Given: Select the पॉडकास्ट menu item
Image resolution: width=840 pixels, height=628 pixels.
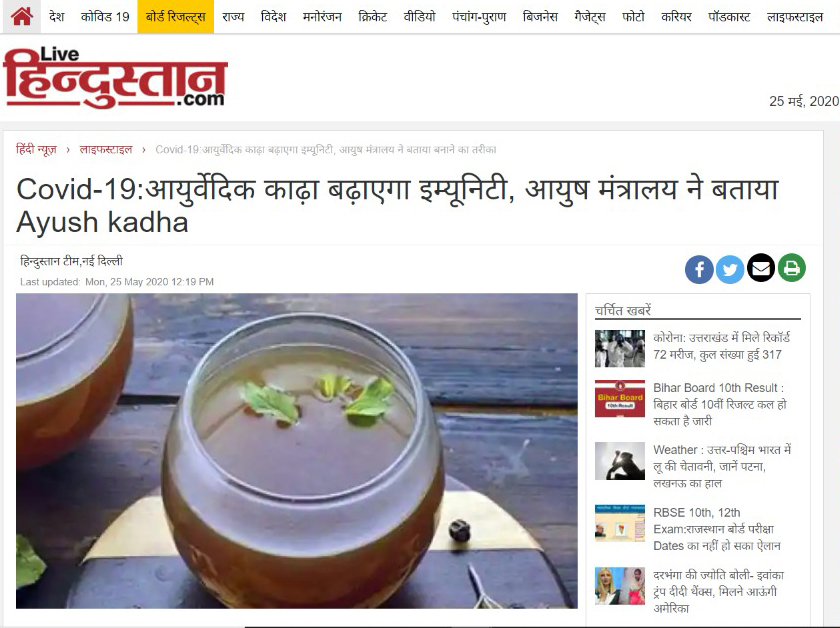Looking at the screenshot, I should click(729, 17).
